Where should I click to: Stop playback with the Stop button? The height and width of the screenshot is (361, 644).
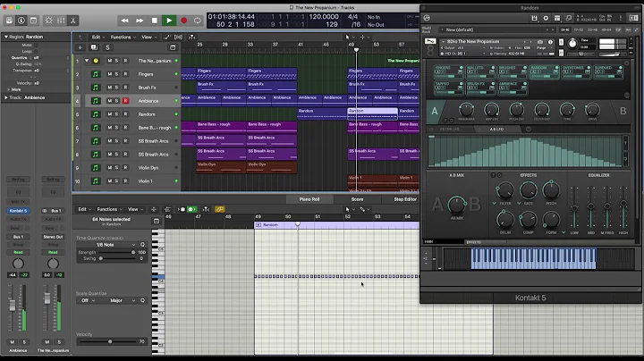point(155,21)
